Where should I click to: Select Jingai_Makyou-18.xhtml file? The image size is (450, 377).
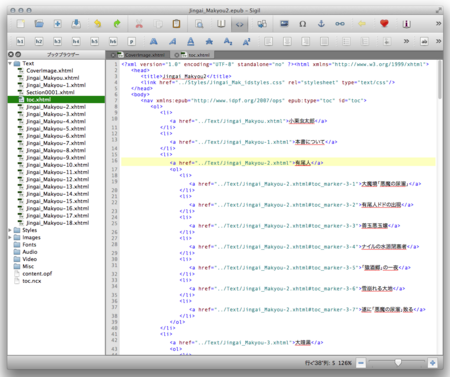click(x=57, y=223)
